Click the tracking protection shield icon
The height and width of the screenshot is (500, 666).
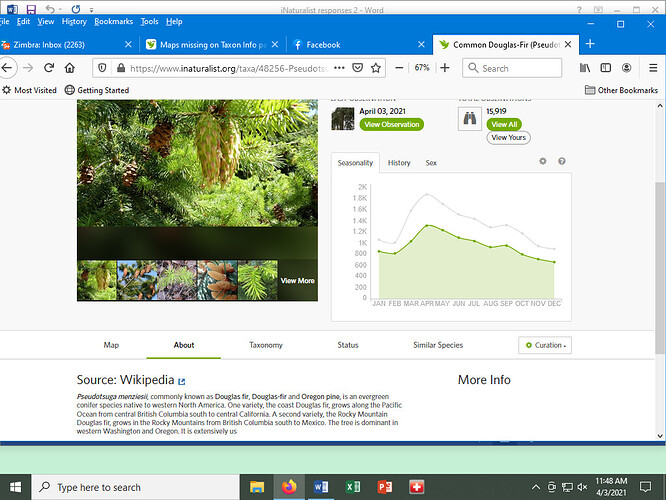(102, 68)
